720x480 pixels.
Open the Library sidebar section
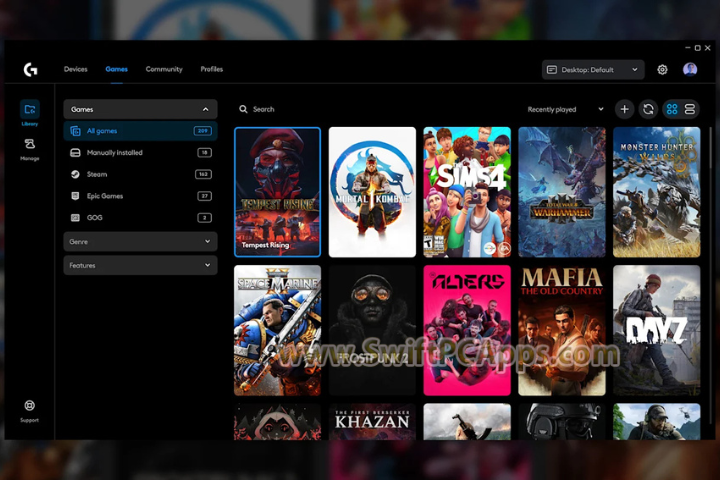[29, 113]
